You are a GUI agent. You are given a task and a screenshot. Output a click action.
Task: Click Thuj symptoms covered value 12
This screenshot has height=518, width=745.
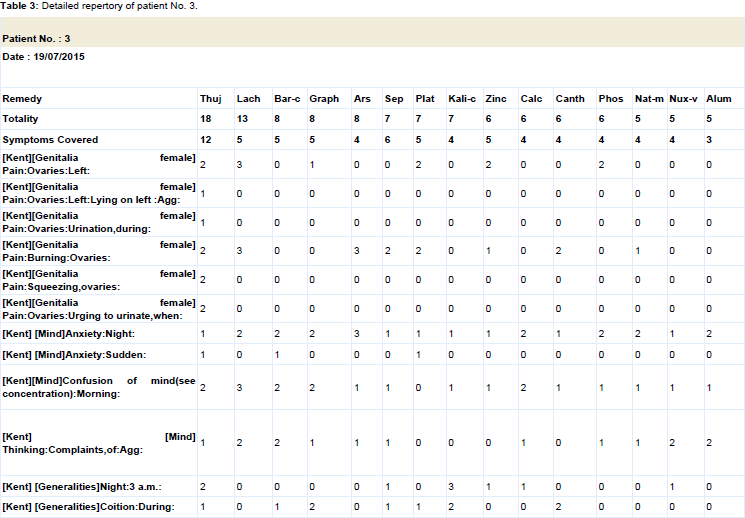click(205, 140)
